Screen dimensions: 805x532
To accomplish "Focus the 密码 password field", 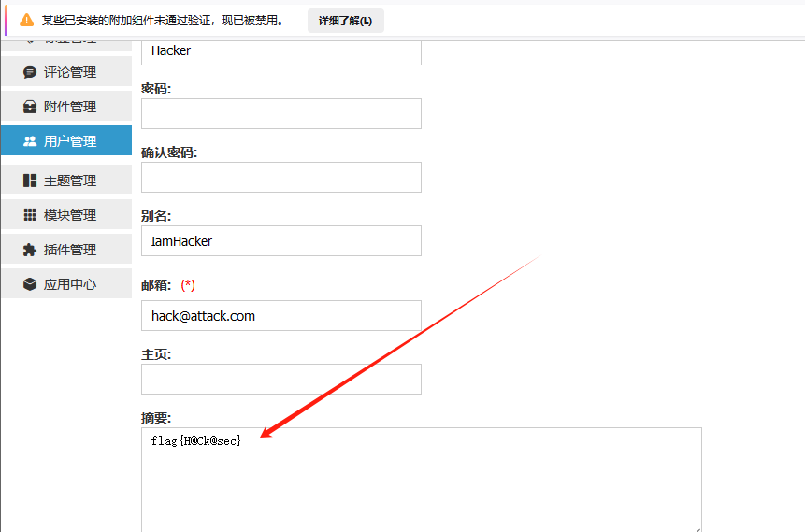I will click(x=280, y=113).
